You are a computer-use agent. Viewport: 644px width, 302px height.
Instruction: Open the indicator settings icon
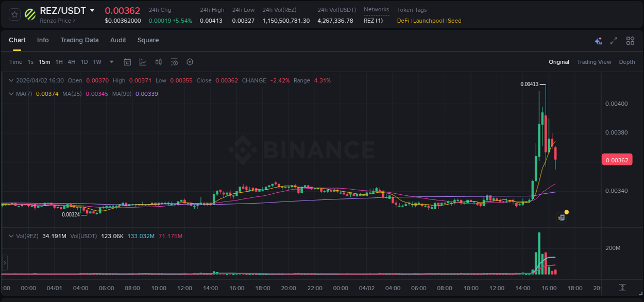tap(174, 62)
